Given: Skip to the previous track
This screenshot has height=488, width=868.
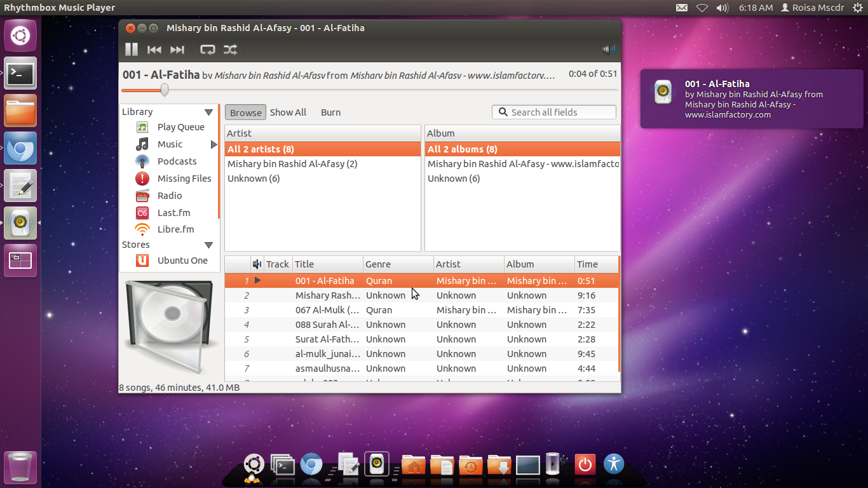Looking at the screenshot, I should pyautogui.click(x=154, y=50).
